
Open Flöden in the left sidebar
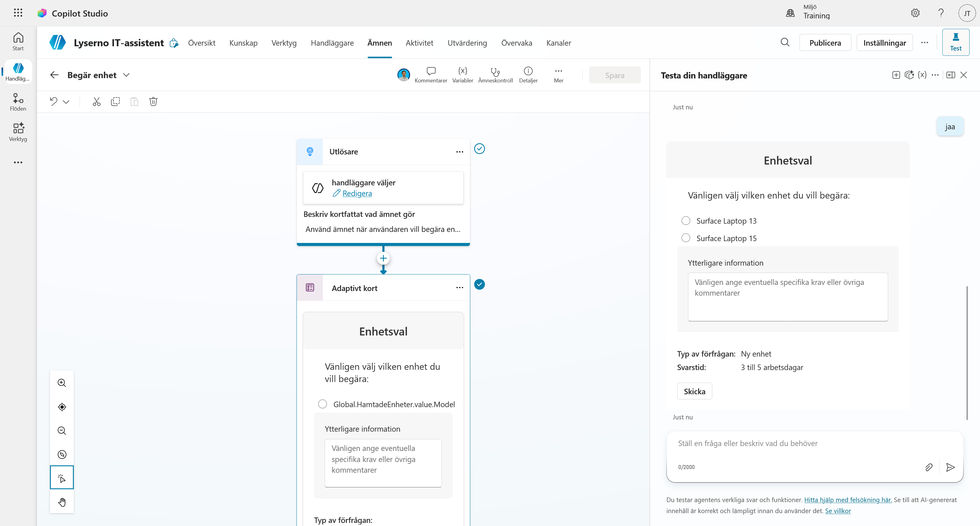(18, 102)
